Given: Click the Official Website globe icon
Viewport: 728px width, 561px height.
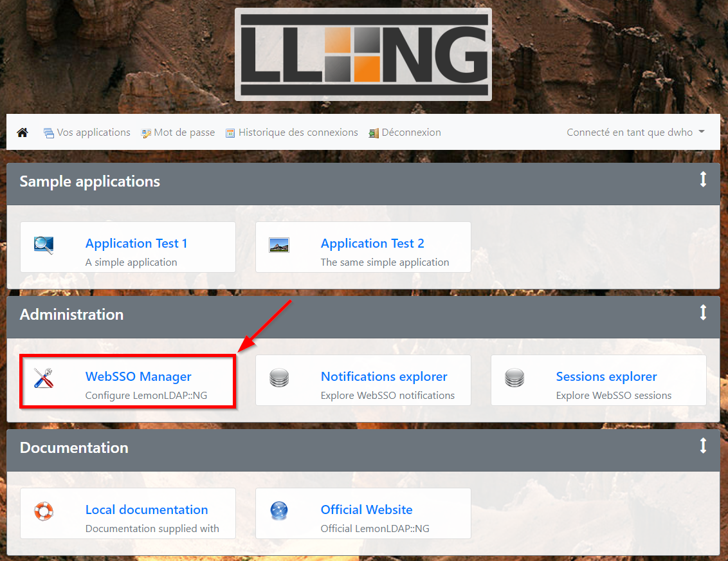Looking at the screenshot, I should 279,511.
